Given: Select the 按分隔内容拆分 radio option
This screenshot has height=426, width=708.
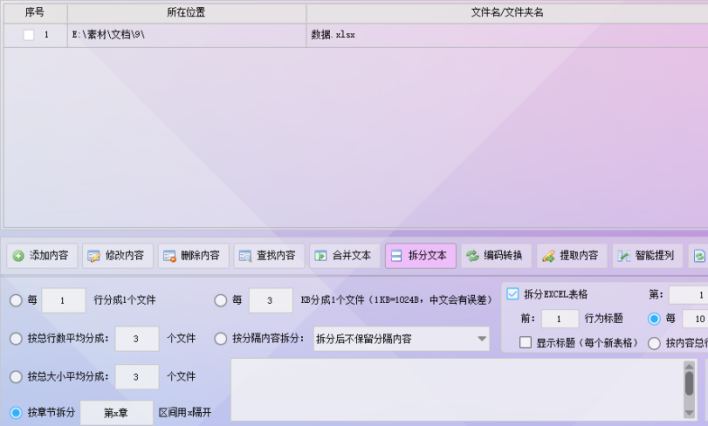Looking at the screenshot, I should pyautogui.click(x=220, y=339).
